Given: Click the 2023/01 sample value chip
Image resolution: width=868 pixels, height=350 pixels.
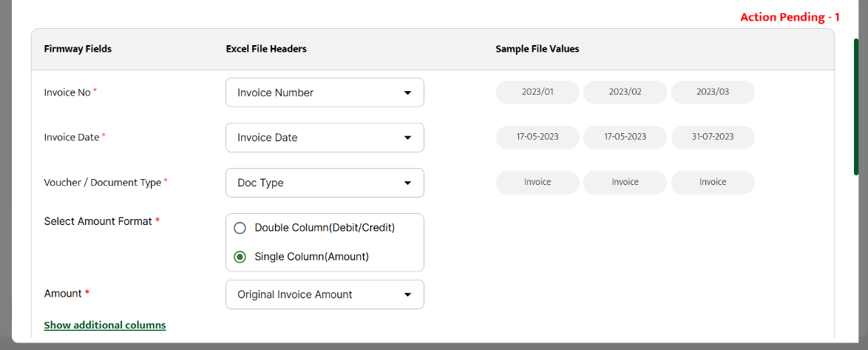Looking at the screenshot, I should 538,92.
